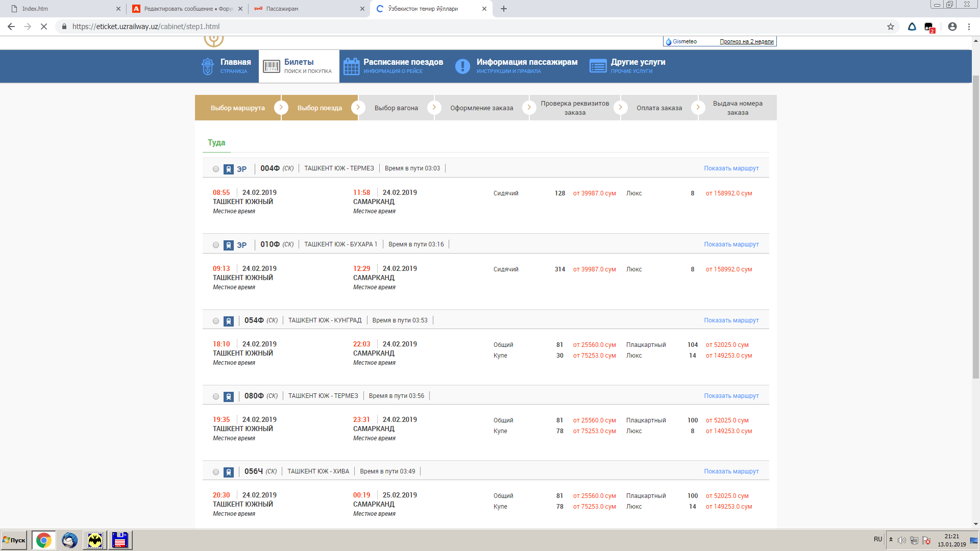Click Информация пассажирам exclamation icon
Screen dimensions: 980x551
pyautogui.click(x=462, y=66)
